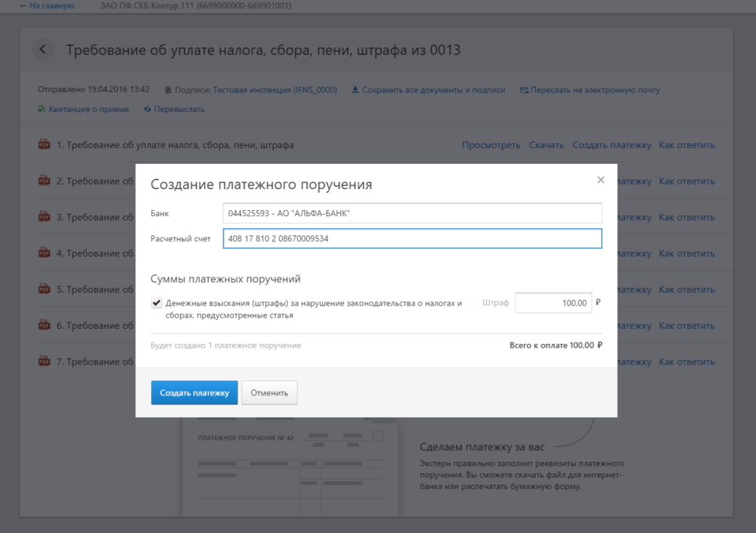
Task: Save all documents and signatures
Action: [429, 90]
